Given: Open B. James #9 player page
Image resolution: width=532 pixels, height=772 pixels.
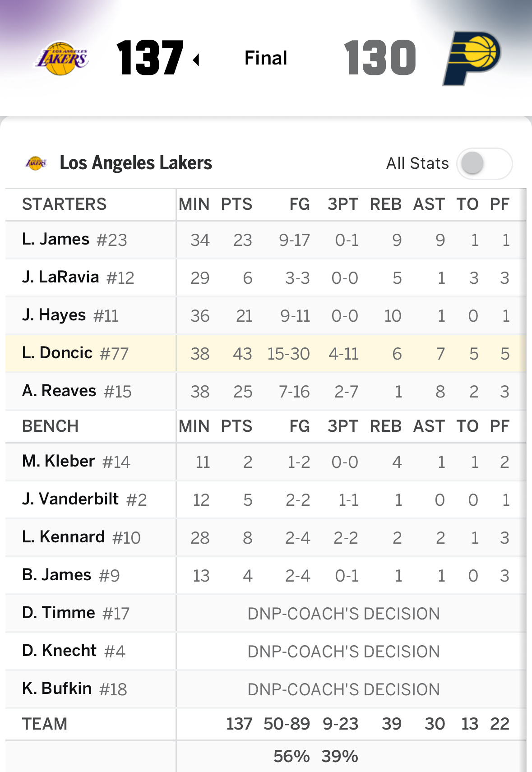Looking at the screenshot, I should coord(71,575).
